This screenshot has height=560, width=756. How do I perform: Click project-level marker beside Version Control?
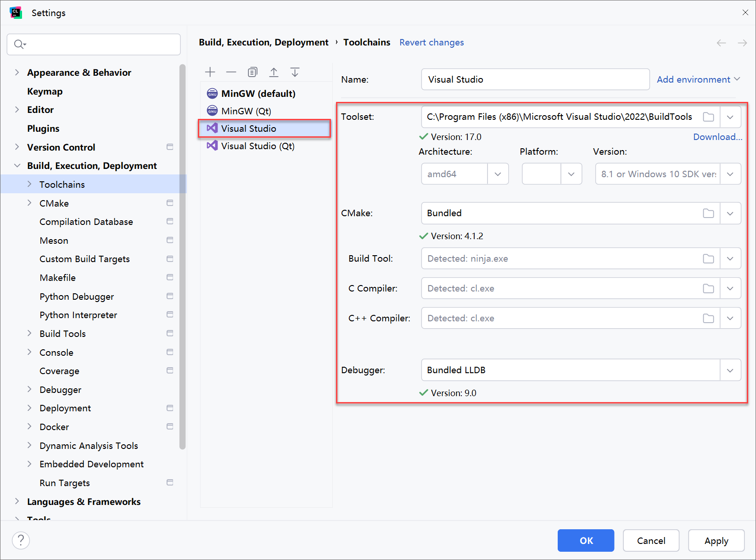[170, 147]
